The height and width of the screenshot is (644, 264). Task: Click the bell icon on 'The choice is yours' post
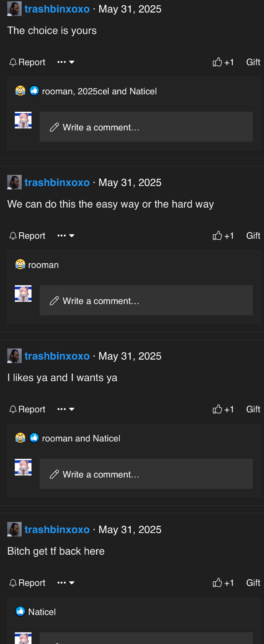[x=13, y=62]
